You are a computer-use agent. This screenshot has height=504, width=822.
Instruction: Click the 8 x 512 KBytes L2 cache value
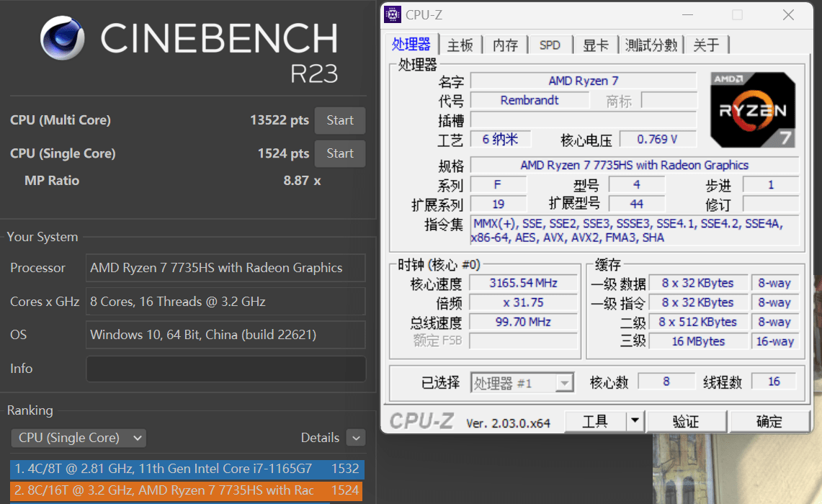[x=698, y=323]
